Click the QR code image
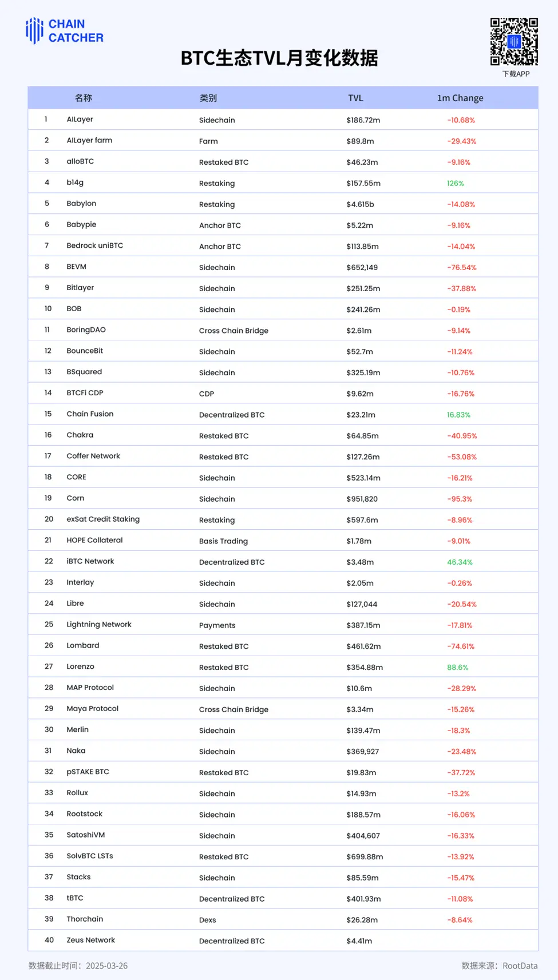This screenshot has width=558, height=980. 514,42
